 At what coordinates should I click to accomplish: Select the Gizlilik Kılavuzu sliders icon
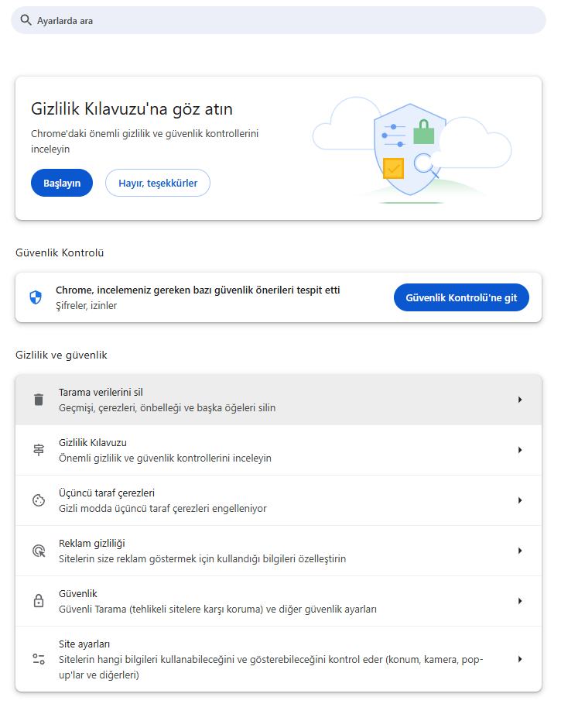(x=38, y=449)
